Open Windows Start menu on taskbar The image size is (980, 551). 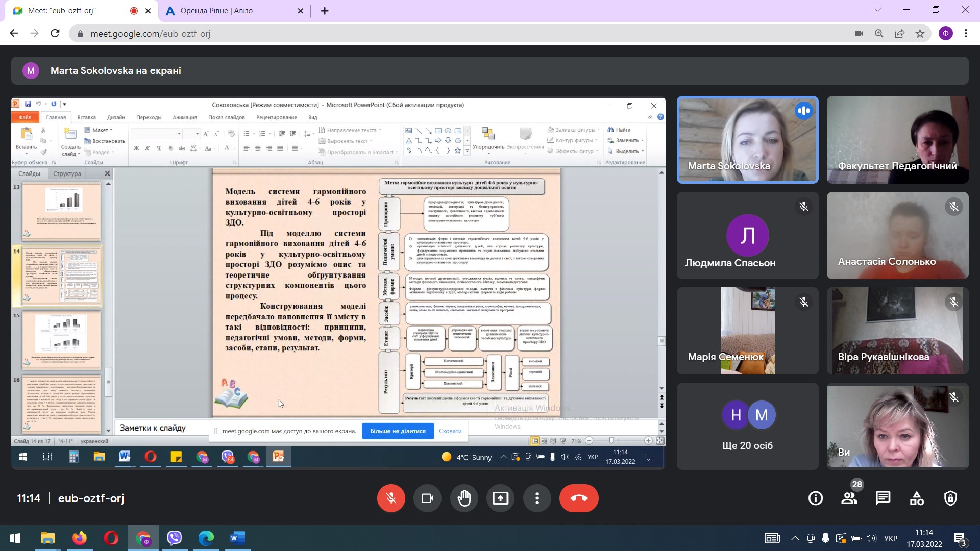tap(15, 538)
